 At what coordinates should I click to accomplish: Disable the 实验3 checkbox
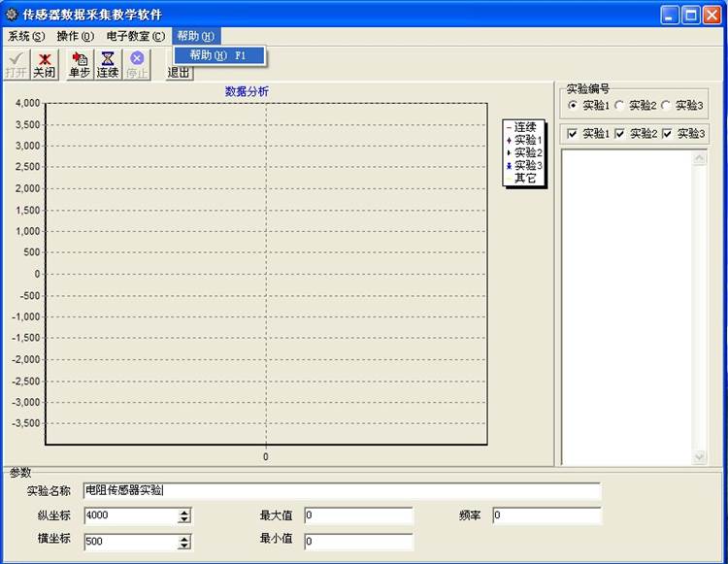668,134
